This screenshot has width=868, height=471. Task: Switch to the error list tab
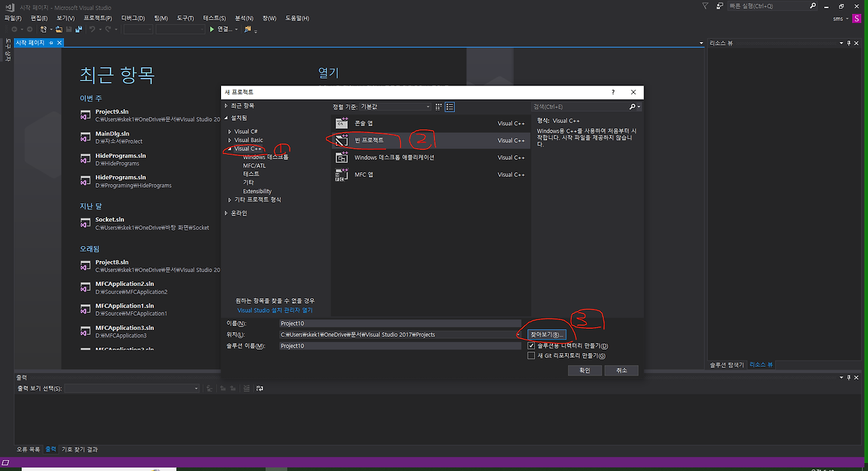coord(28,449)
